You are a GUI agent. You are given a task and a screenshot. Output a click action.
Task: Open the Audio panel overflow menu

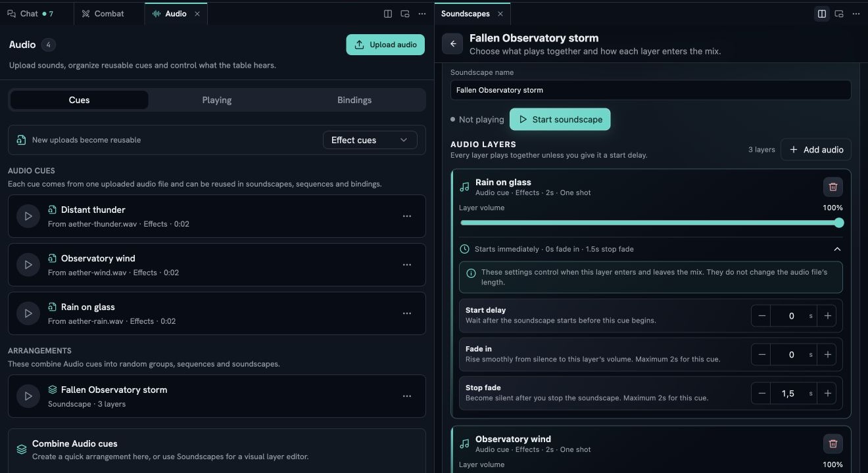click(422, 14)
